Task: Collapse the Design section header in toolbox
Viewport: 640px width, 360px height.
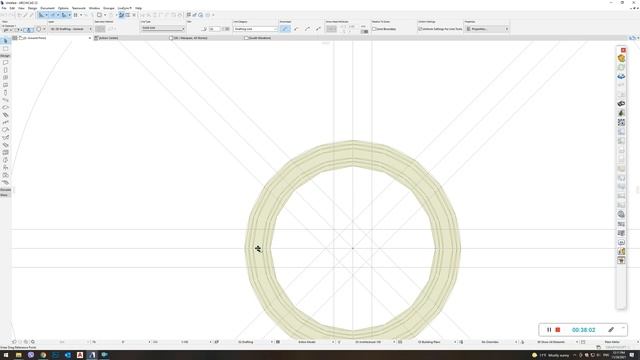Action: 5,56
